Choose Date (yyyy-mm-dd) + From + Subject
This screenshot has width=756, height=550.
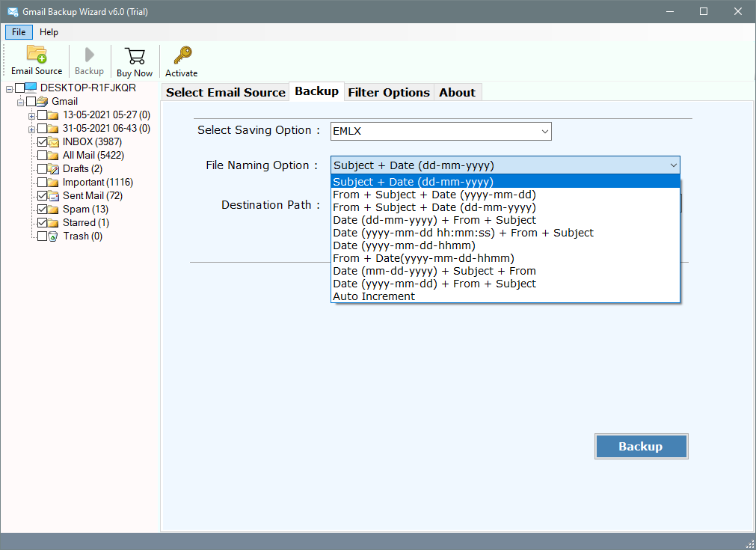coord(505,284)
